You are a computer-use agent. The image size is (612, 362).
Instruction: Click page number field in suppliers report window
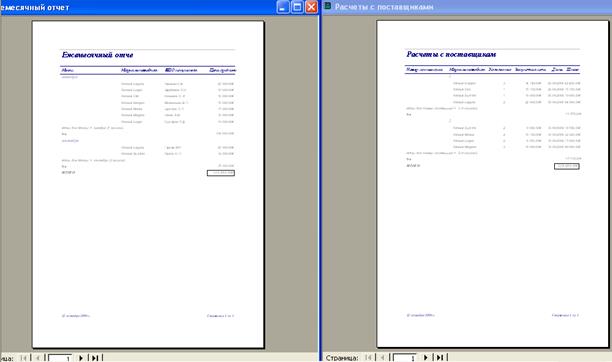coord(405,358)
